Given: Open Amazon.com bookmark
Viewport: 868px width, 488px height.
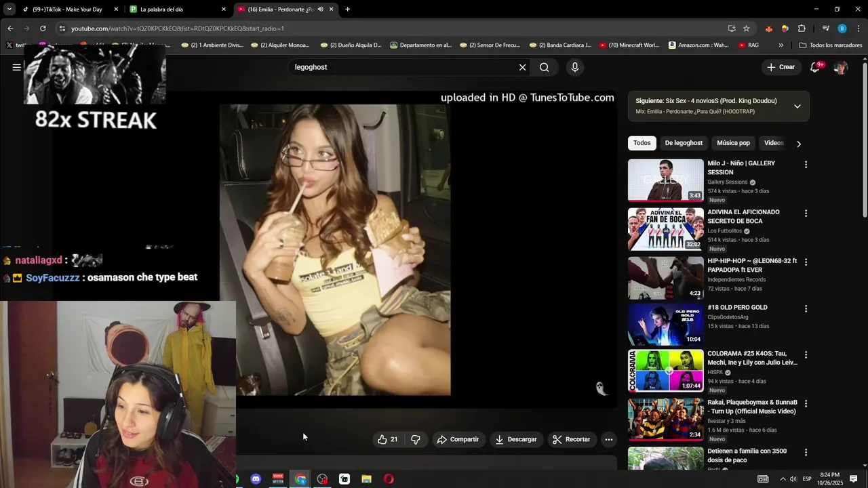Looking at the screenshot, I should (698, 45).
